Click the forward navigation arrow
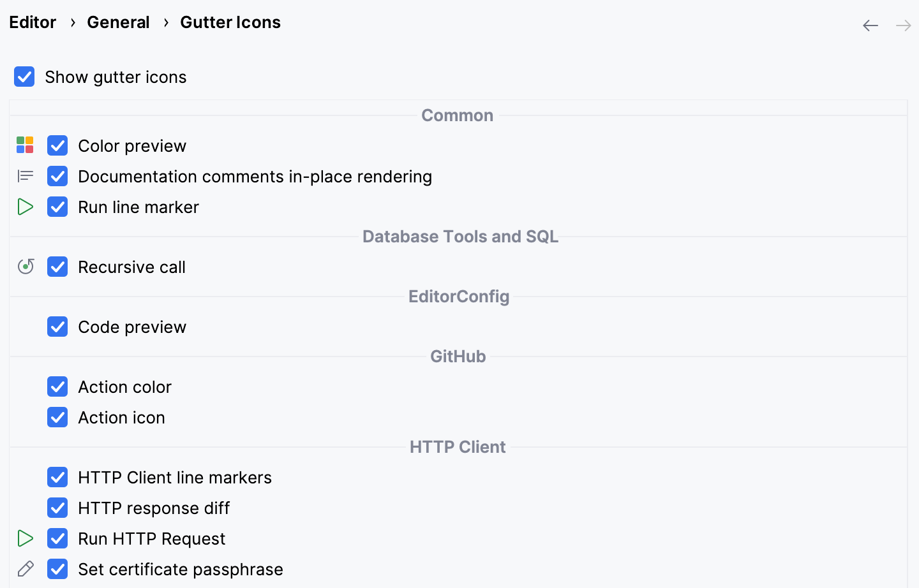The image size is (919, 588). pos(902,25)
